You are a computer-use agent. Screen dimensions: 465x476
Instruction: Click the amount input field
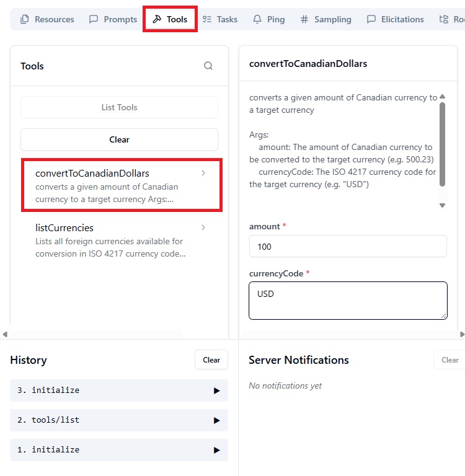tap(348, 246)
